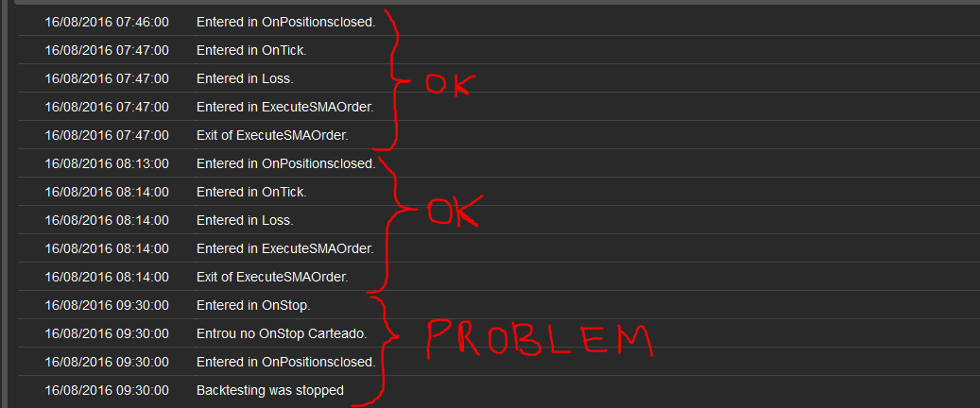Select the 07:47:00 Exit of ExecuteSMAOrder row
This screenshot has width=980, height=408.
(x=499, y=135)
